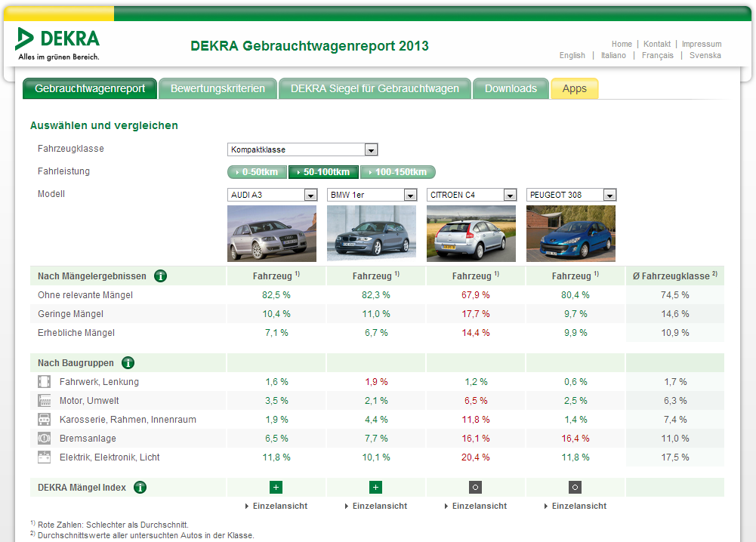Viewport: 756px width, 542px height.
Task: Click the Citroen C4 car photo
Action: click(x=471, y=234)
